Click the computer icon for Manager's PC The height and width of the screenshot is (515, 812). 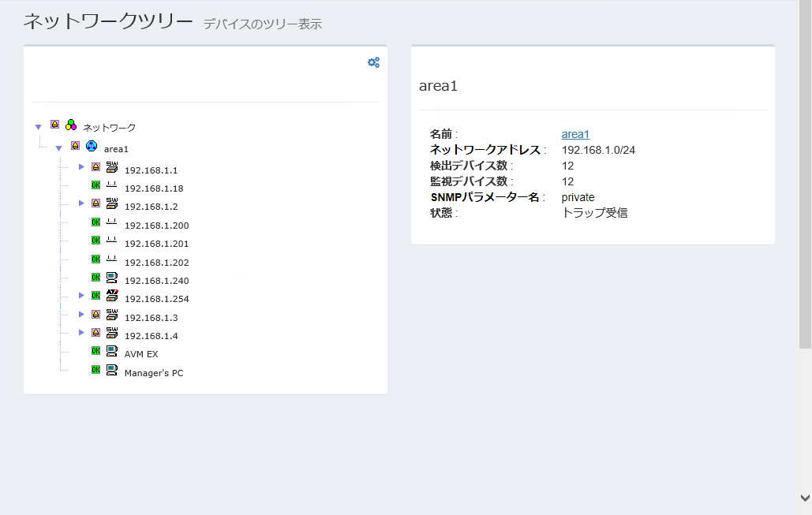click(x=112, y=370)
